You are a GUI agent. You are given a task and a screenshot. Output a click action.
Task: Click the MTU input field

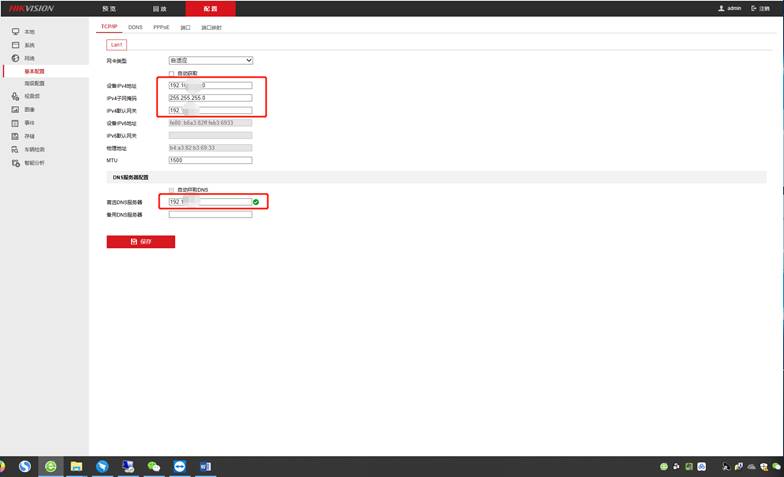tap(210, 160)
